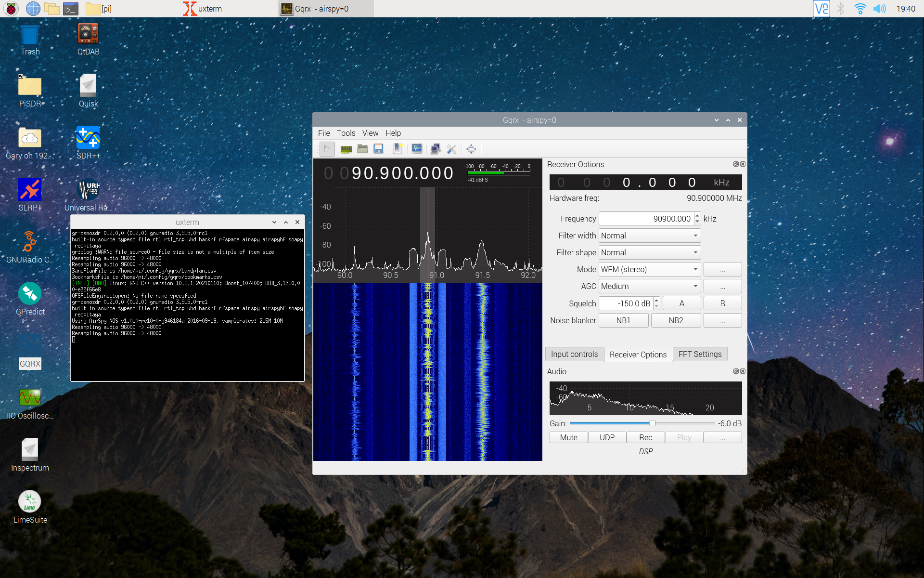Open the Gary on 192 network share icon
This screenshot has width=924, height=578.
(x=30, y=144)
